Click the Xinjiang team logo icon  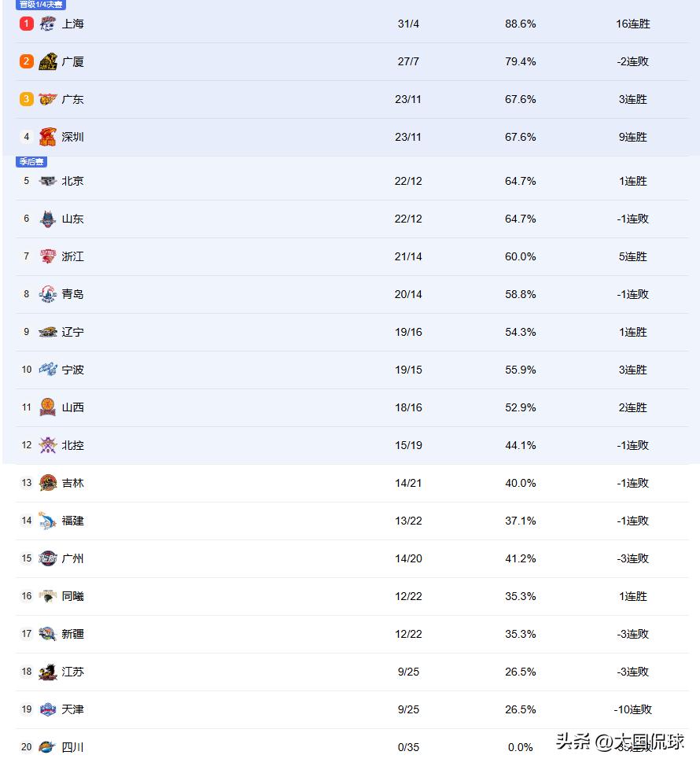point(48,634)
